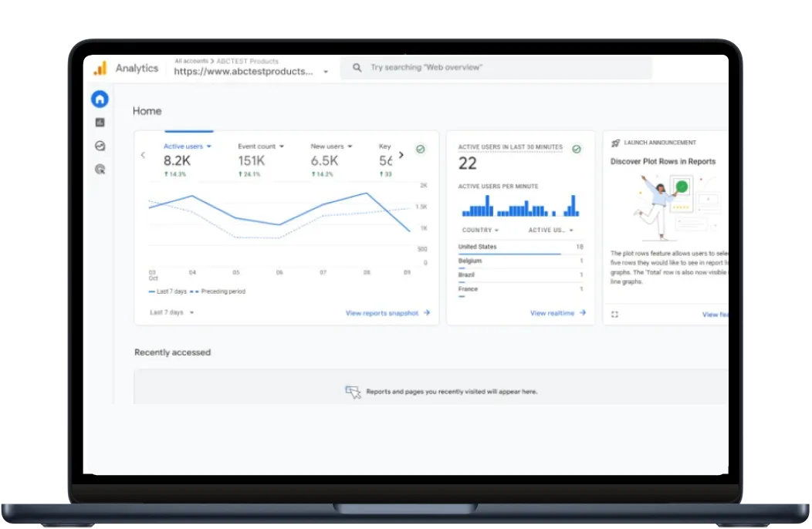Viewport: 812px width, 529px height.
Task: Click the View realtime link
Action: tap(552, 313)
